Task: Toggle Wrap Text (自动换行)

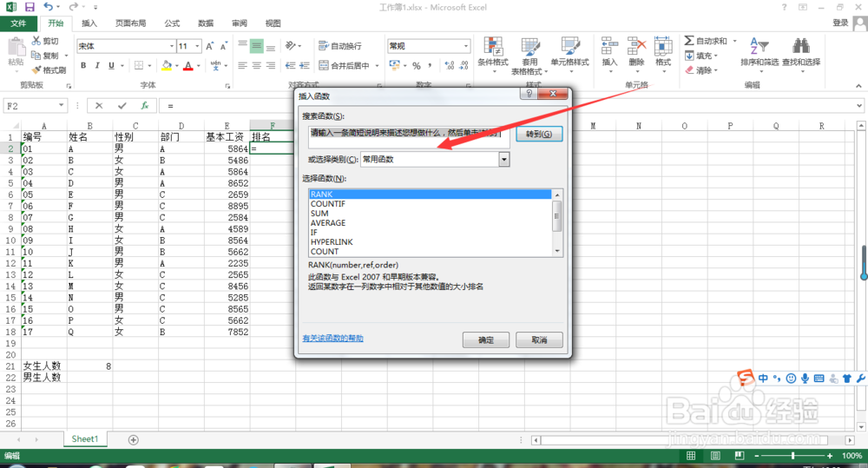Action: pyautogui.click(x=340, y=46)
